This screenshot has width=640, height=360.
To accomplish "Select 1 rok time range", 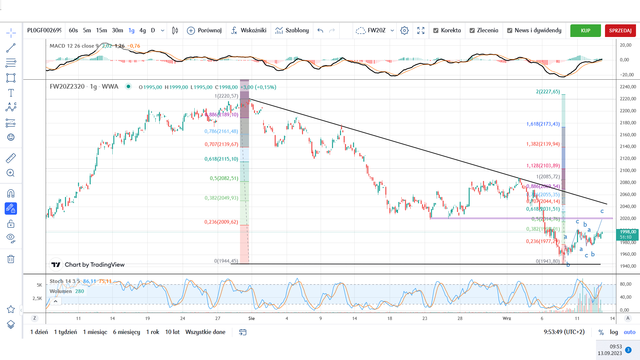I will (153, 332).
